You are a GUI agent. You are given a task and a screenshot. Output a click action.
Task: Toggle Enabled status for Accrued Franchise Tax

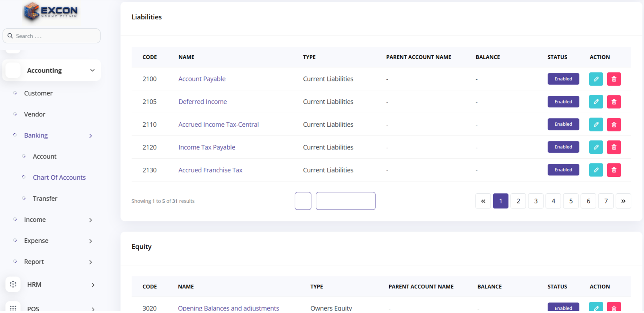click(x=563, y=170)
